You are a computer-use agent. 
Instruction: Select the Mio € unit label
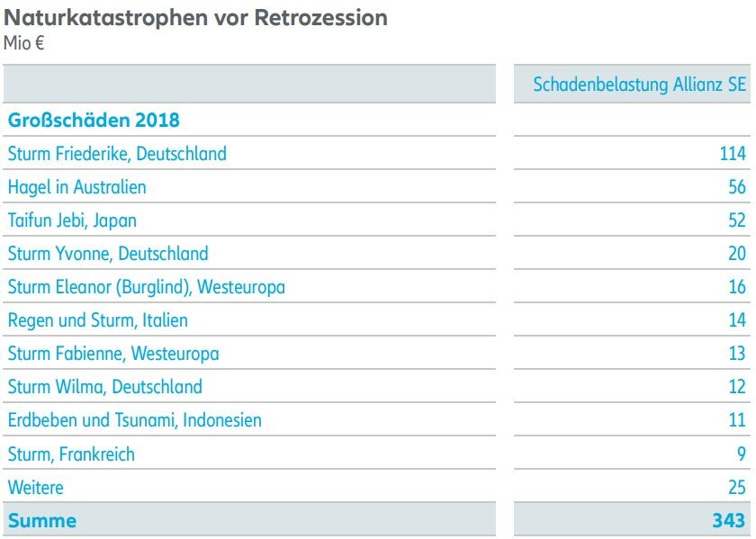point(23,43)
